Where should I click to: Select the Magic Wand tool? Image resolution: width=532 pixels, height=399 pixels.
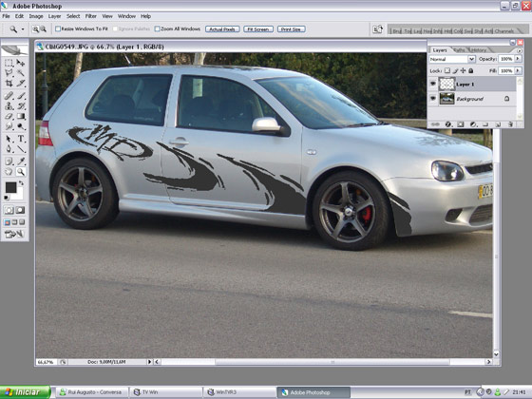click(x=21, y=73)
